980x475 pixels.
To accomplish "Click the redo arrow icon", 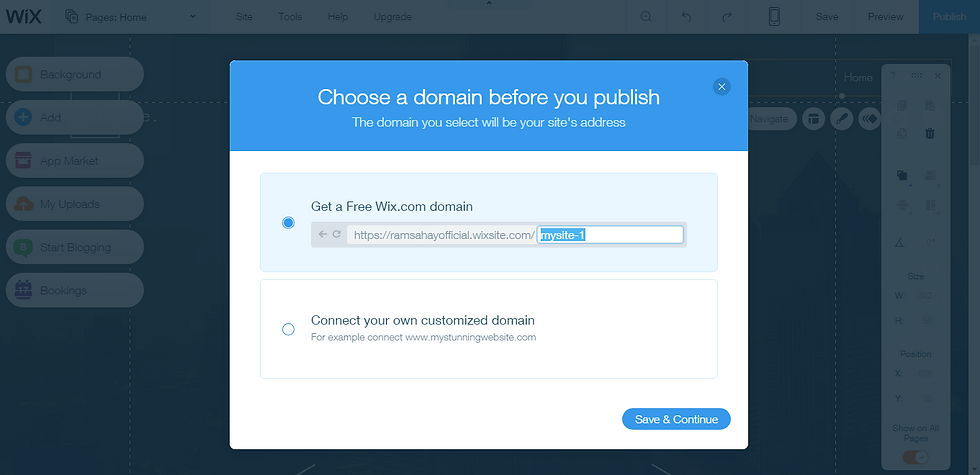I will point(726,17).
